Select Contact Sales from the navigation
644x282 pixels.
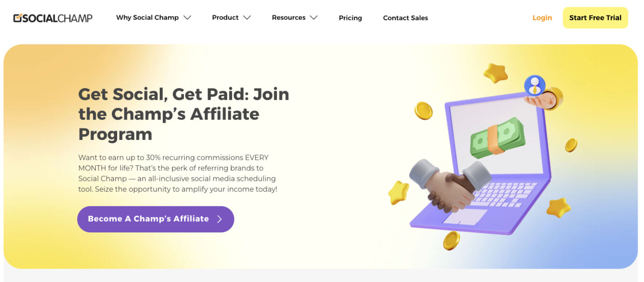click(405, 18)
